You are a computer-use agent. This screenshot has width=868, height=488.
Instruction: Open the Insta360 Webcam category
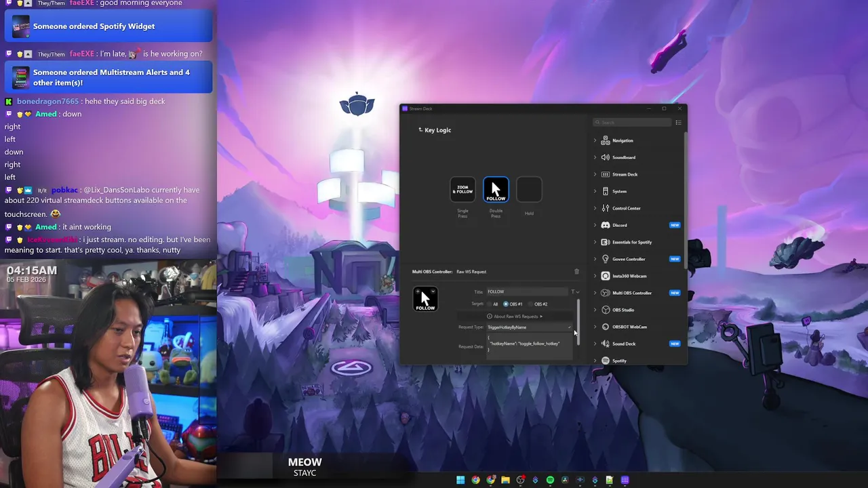629,276
